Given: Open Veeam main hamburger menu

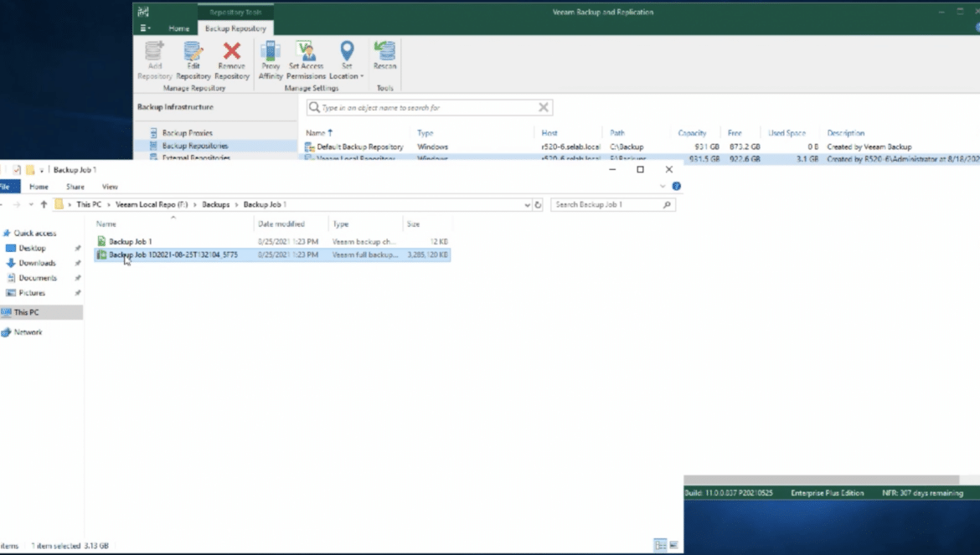Looking at the screenshot, I should click(145, 28).
